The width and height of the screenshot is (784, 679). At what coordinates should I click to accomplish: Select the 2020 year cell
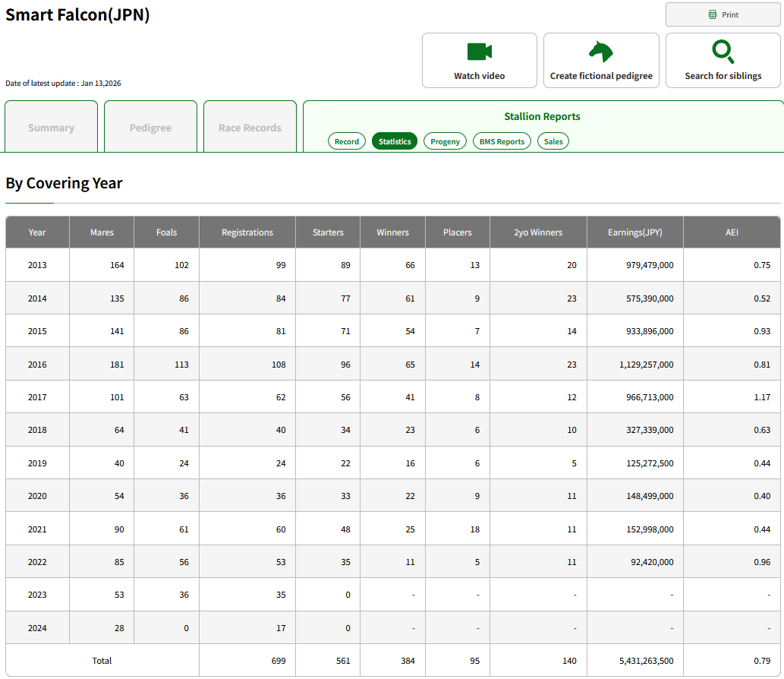pos(37,496)
